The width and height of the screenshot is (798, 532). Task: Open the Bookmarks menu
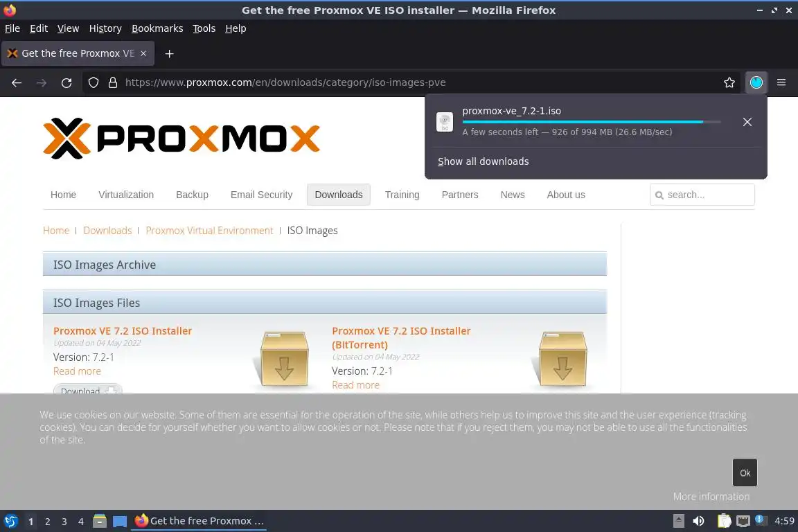157,28
